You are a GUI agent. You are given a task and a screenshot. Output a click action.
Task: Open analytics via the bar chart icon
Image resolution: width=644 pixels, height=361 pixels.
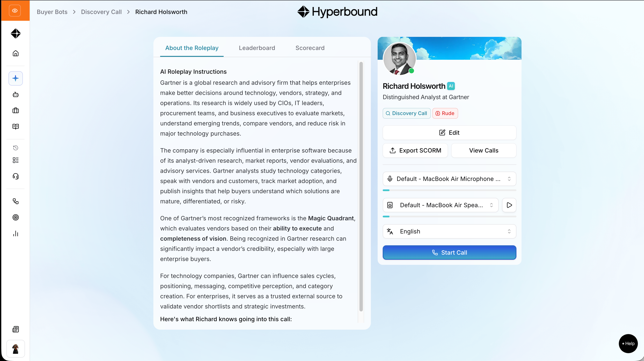pos(15,234)
